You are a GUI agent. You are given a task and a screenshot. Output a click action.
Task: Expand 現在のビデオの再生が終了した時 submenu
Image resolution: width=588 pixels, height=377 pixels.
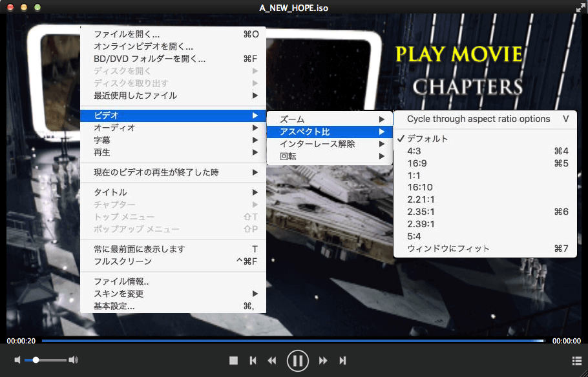[x=173, y=172]
